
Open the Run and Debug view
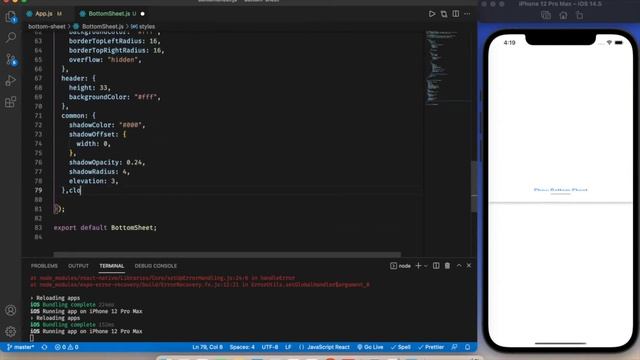(11, 80)
